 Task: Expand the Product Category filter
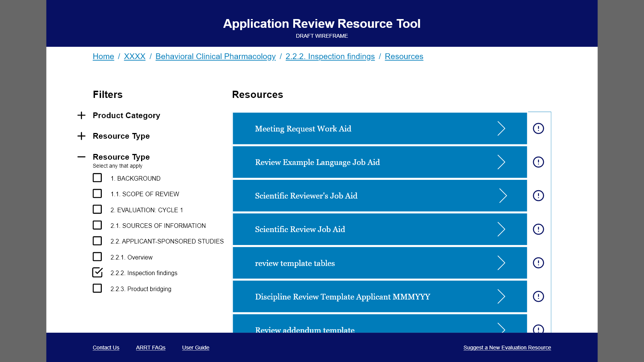tap(81, 115)
